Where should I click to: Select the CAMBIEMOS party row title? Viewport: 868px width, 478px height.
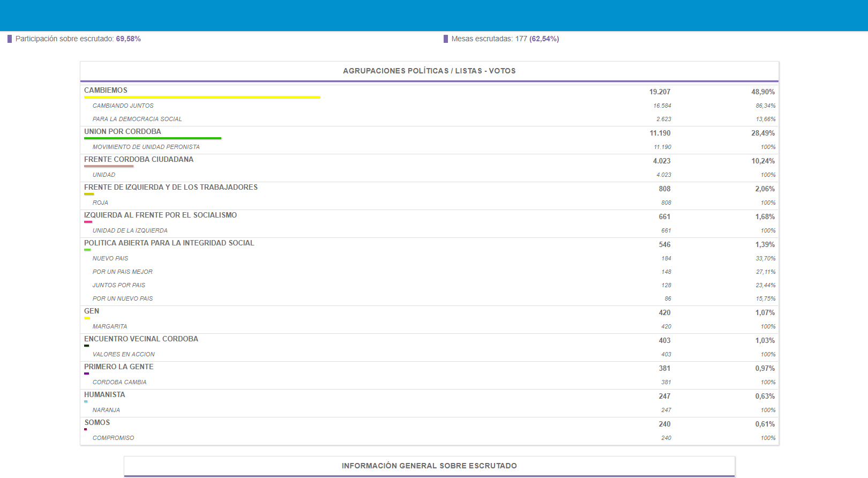[106, 90]
